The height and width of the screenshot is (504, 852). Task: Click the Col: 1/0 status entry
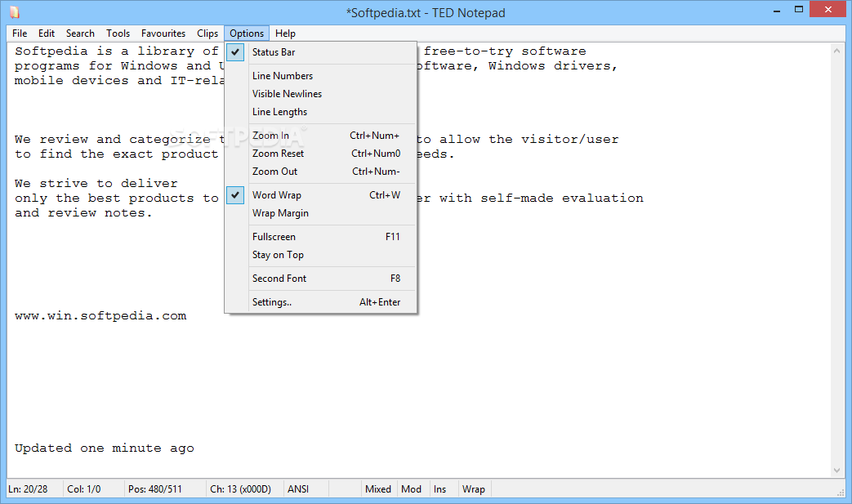[83, 488]
